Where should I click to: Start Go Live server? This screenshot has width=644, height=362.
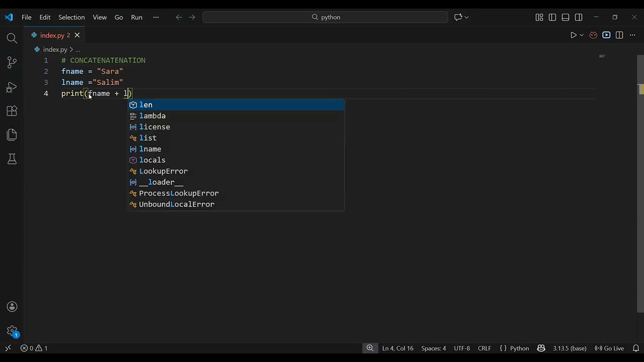click(x=609, y=348)
